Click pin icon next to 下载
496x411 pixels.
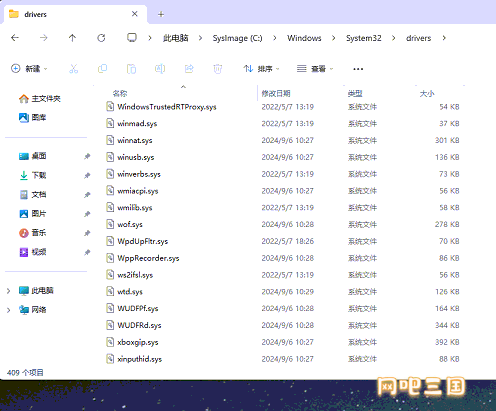(x=87, y=175)
